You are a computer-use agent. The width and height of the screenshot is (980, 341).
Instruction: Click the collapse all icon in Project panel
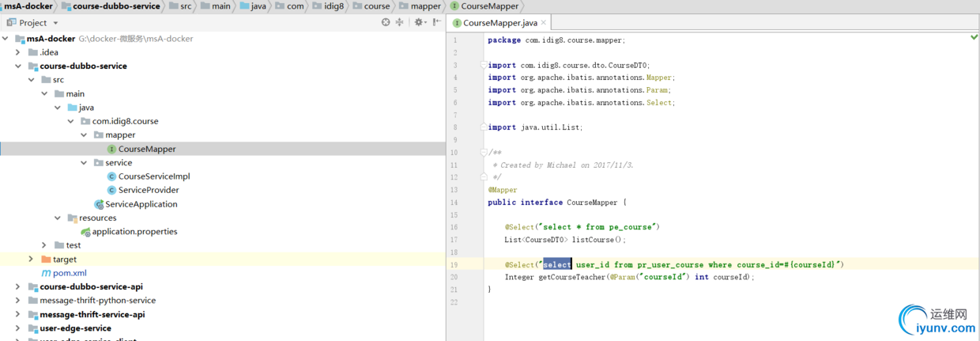[399, 23]
